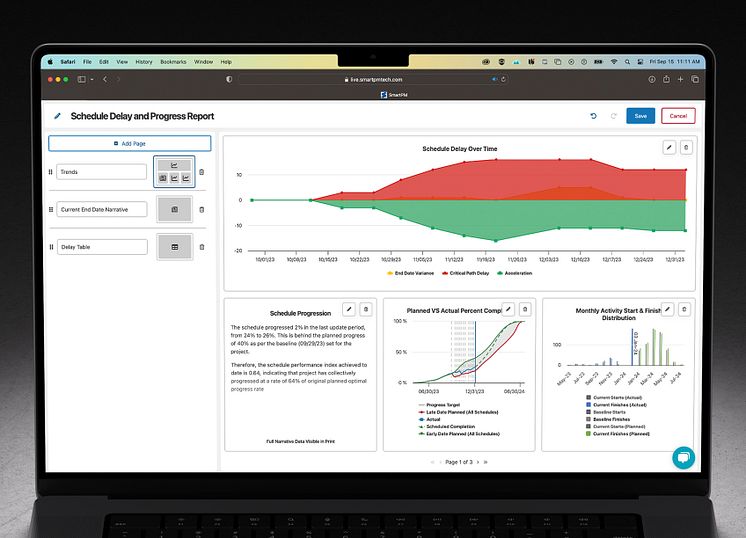Toggle Progress Target legend entry
The height and width of the screenshot is (538, 746).
439,405
